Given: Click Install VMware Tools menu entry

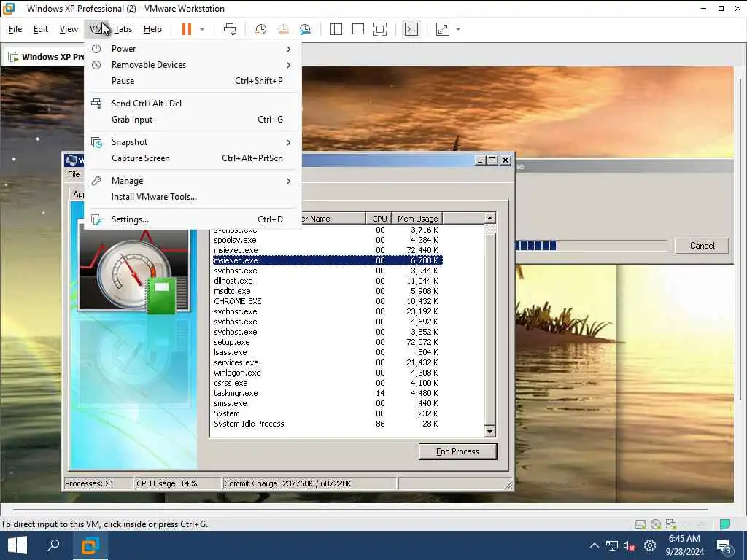Looking at the screenshot, I should pos(193,197).
